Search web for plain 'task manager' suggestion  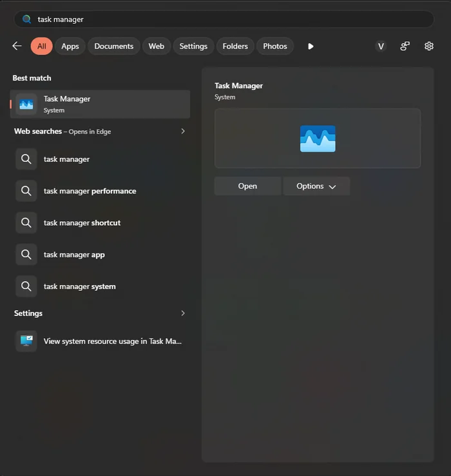point(100,159)
